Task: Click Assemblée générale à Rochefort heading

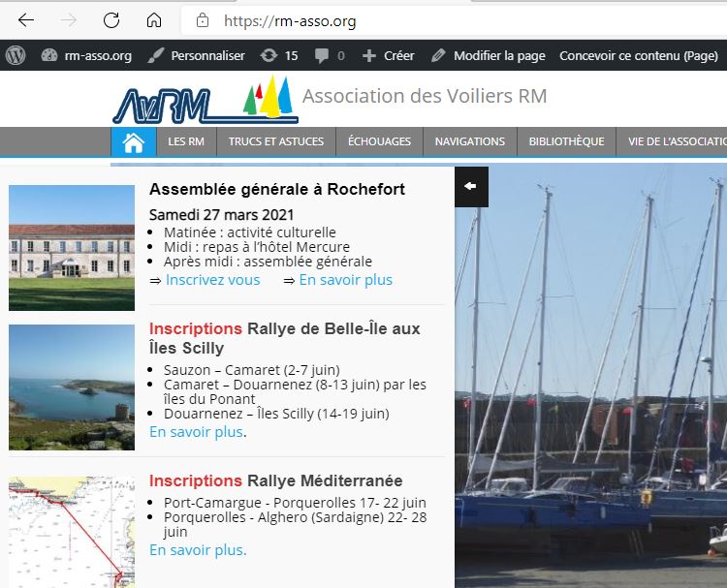Action: tap(277, 189)
